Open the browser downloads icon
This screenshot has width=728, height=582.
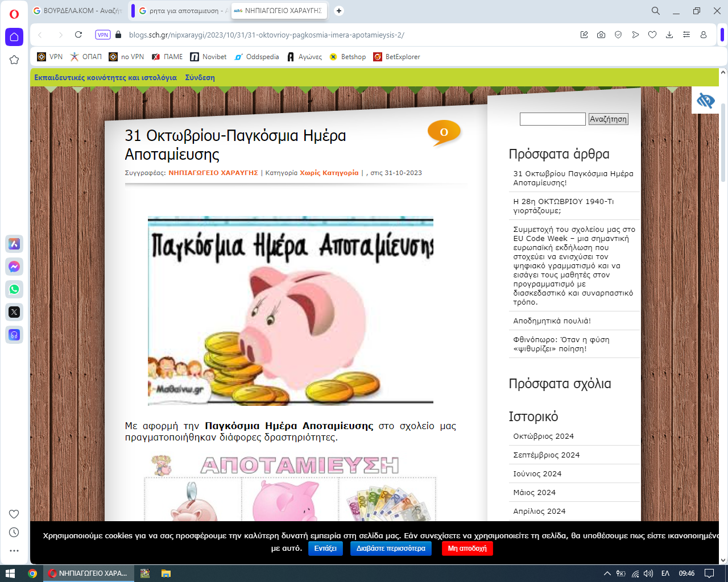669,35
